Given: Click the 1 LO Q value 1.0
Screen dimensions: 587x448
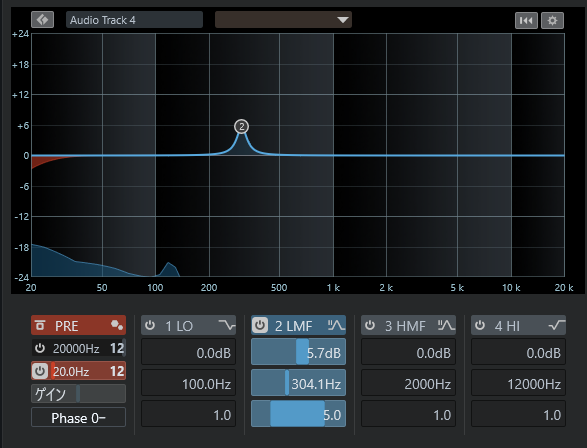Looking at the screenshot, I should coord(188,414).
